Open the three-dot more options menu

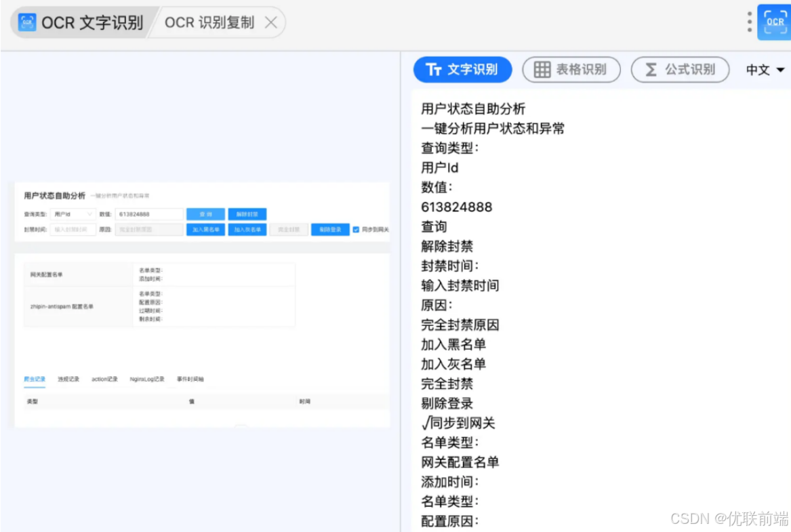click(750, 22)
